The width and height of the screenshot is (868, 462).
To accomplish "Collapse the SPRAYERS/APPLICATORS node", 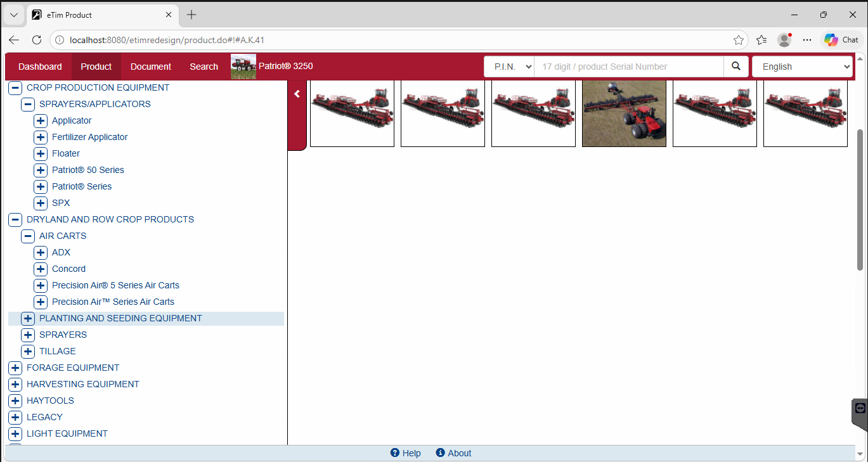I will 28,104.
